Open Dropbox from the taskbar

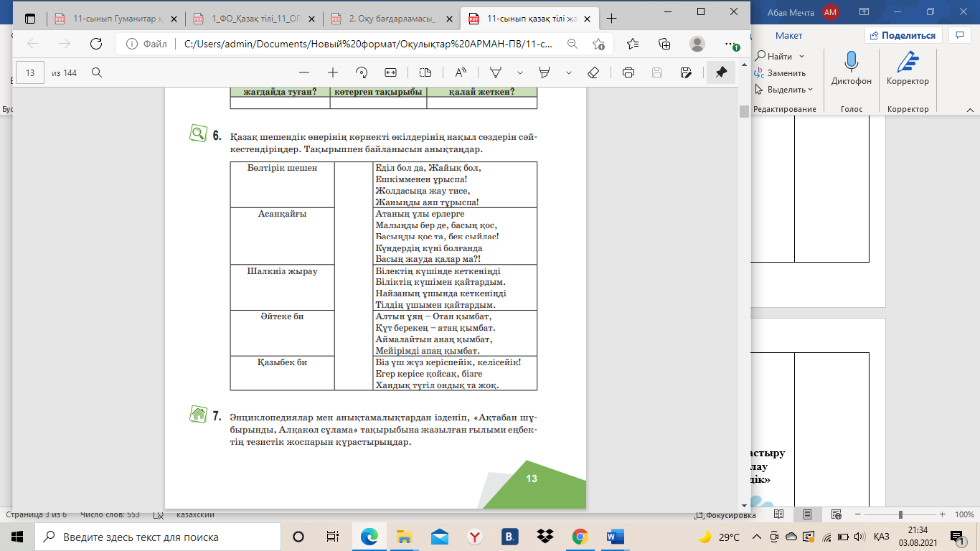[x=545, y=537]
